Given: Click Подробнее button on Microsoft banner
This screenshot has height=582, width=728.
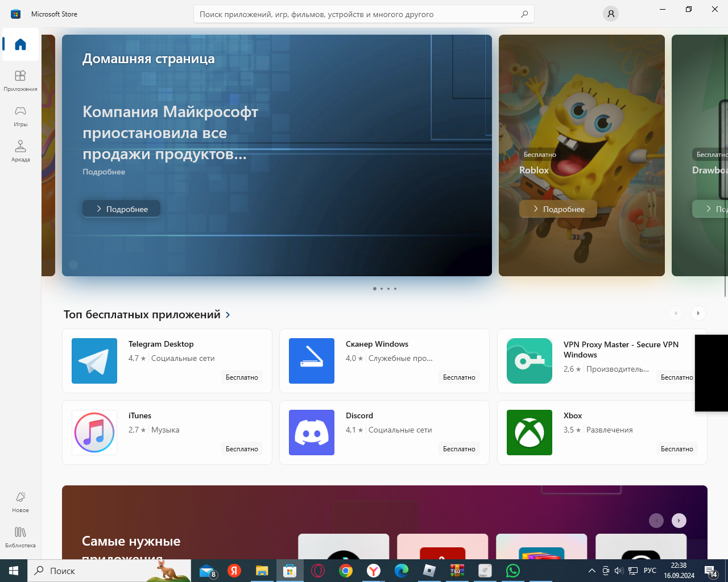Looking at the screenshot, I should [x=121, y=209].
